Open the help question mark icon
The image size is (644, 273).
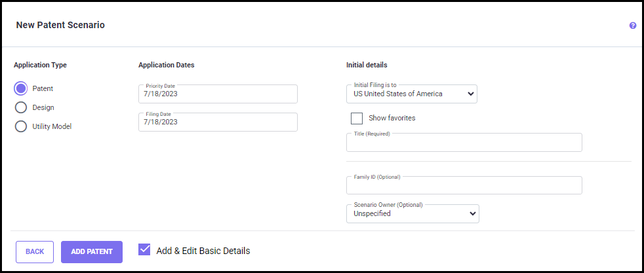pyautogui.click(x=633, y=26)
